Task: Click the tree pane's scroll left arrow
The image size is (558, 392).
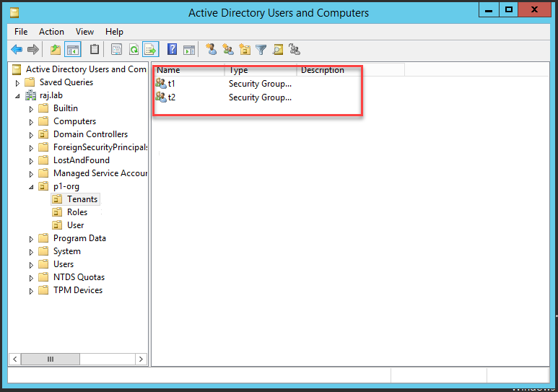Action: click(14, 359)
